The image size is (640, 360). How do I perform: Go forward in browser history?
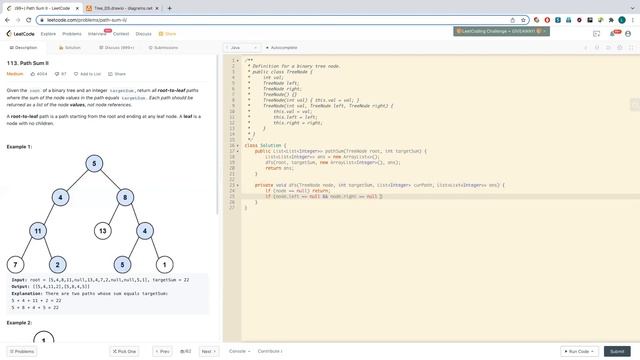18,20
